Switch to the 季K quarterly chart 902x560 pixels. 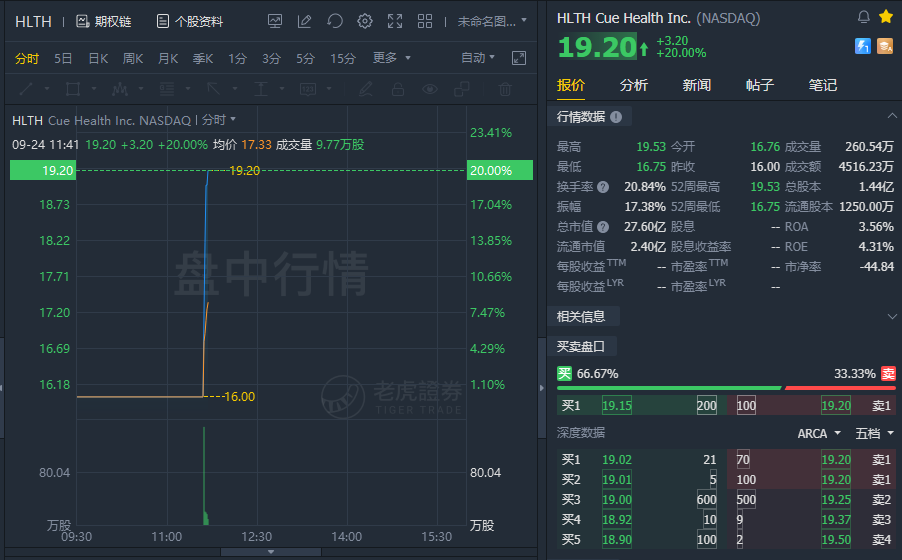coord(202,59)
